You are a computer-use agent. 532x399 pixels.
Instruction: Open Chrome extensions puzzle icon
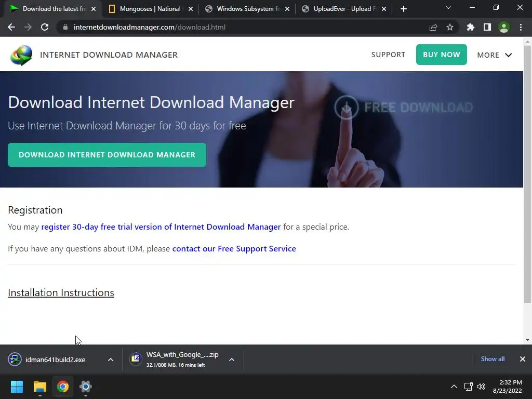(x=471, y=27)
